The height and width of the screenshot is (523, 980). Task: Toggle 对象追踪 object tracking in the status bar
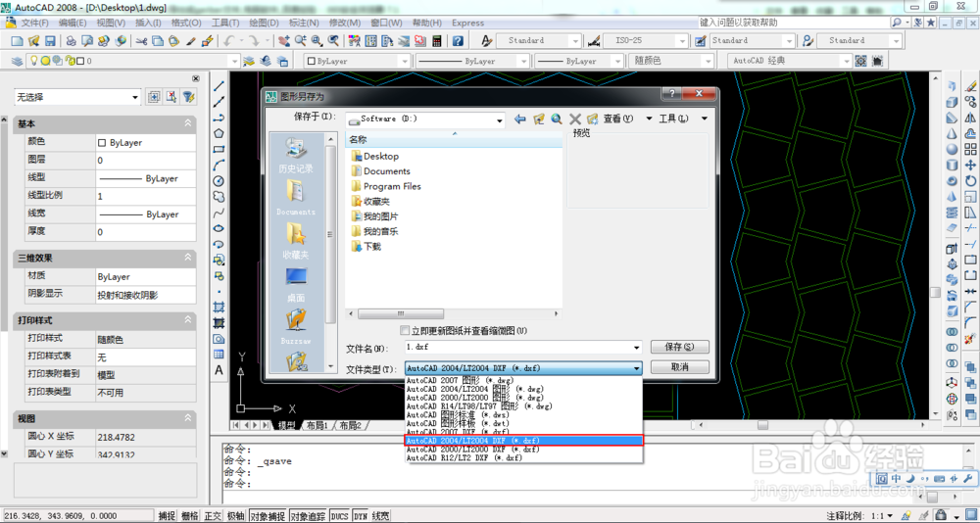pyautogui.click(x=308, y=516)
